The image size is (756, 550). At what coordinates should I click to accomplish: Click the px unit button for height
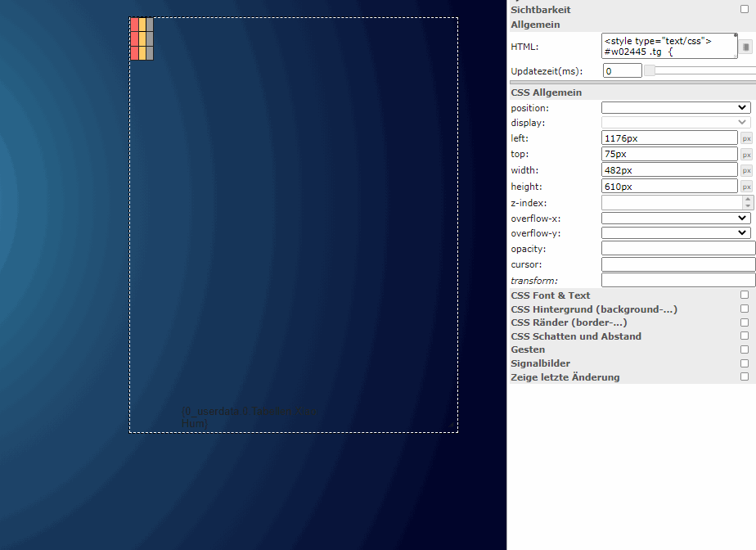(x=746, y=187)
